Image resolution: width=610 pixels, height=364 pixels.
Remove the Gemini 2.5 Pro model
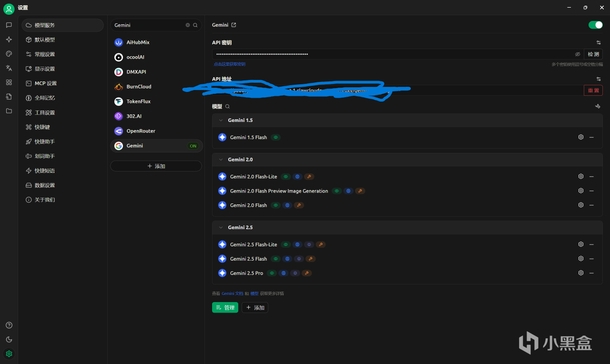coord(591,273)
